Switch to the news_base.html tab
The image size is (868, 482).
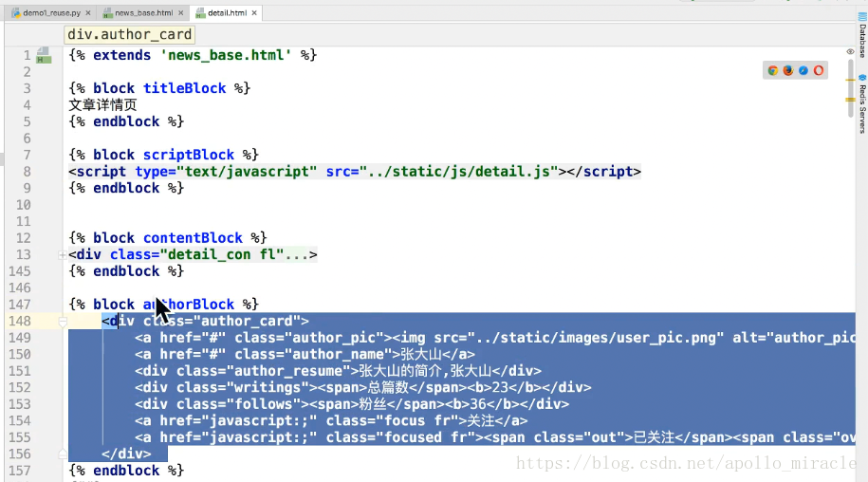tap(144, 12)
